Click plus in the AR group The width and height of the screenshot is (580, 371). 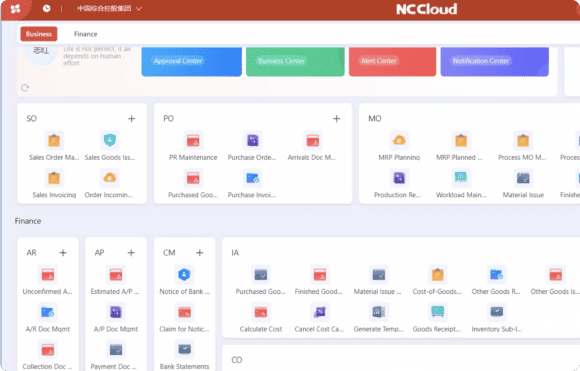coord(63,253)
